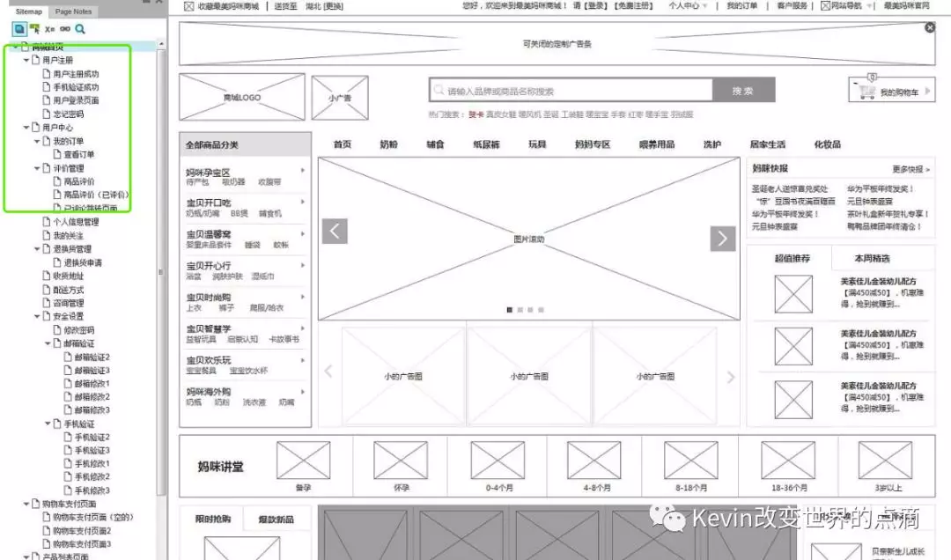Viewport: 951px width, 560px height.
Task: Click the 18-36个月 image thumbnail
Action: 788,460
